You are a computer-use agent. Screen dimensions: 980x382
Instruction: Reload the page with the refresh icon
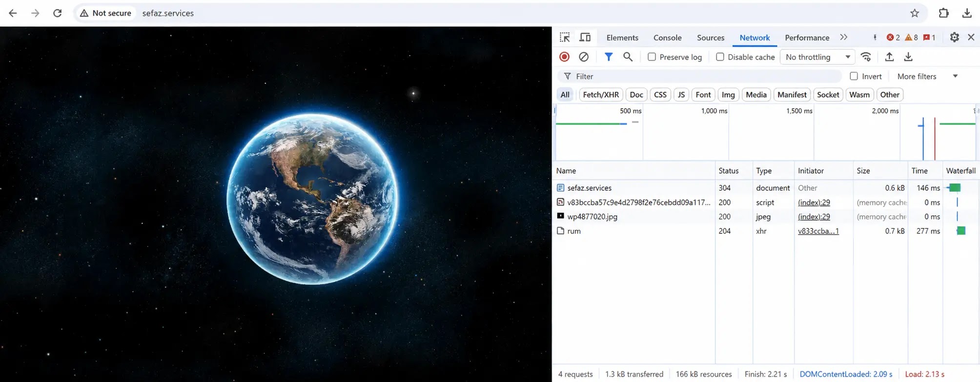click(x=58, y=13)
